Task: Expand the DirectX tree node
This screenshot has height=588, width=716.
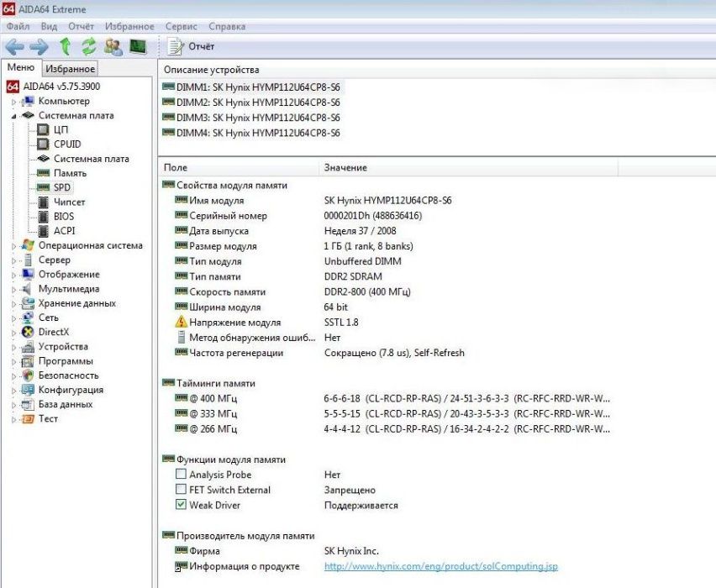Action: click(13, 333)
